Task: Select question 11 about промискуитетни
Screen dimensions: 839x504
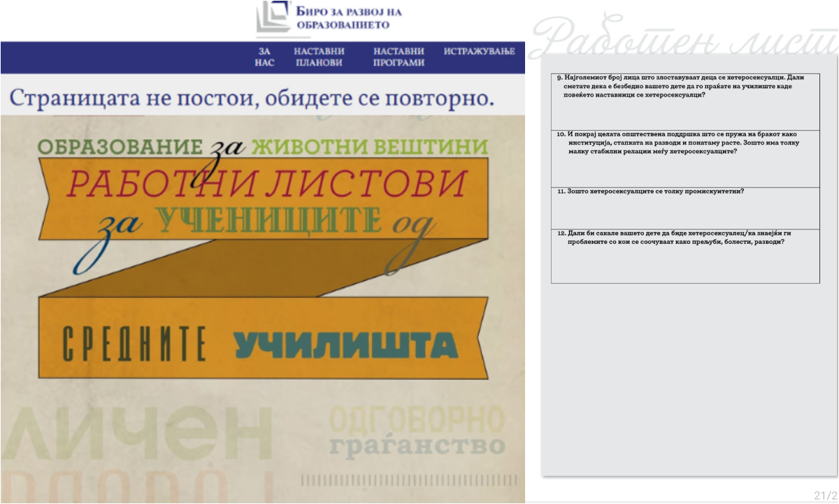Action: [685, 208]
